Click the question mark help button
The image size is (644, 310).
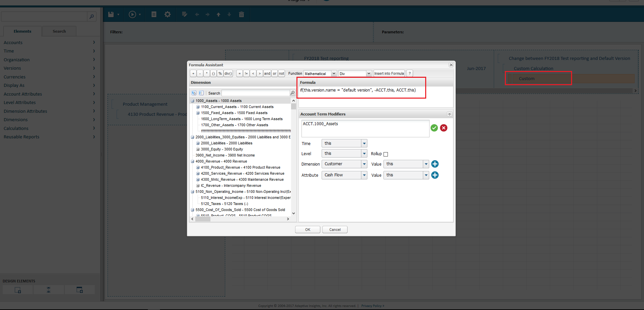[410, 73]
